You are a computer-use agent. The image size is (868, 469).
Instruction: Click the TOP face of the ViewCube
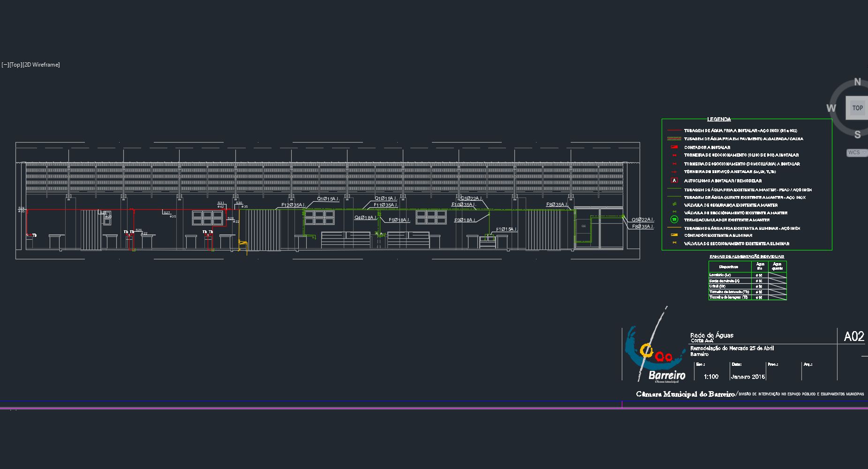[x=857, y=108]
